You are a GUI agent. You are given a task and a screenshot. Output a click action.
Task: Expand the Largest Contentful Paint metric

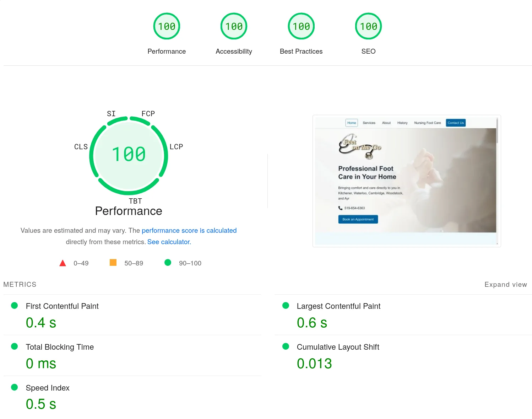tap(403, 315)
